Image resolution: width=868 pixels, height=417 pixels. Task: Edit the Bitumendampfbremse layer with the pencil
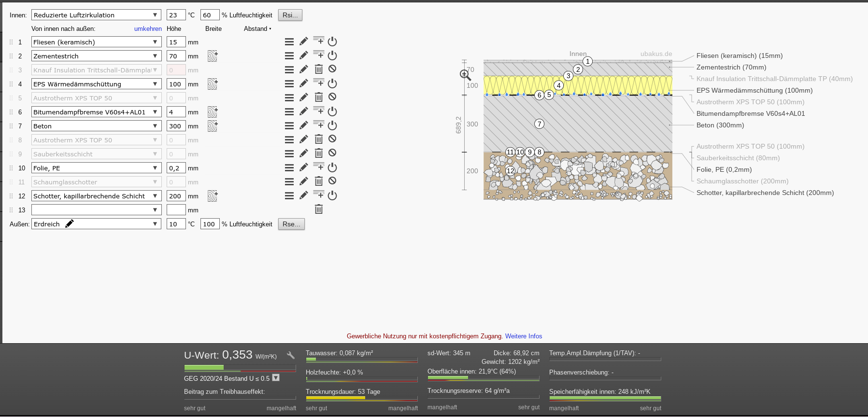tap(304, 111)
